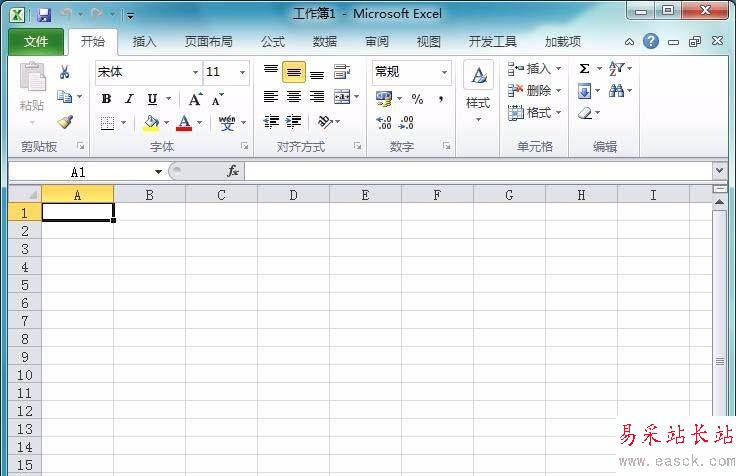Toggle Underline formatting

pyautogui.click(x=152, y=99)
